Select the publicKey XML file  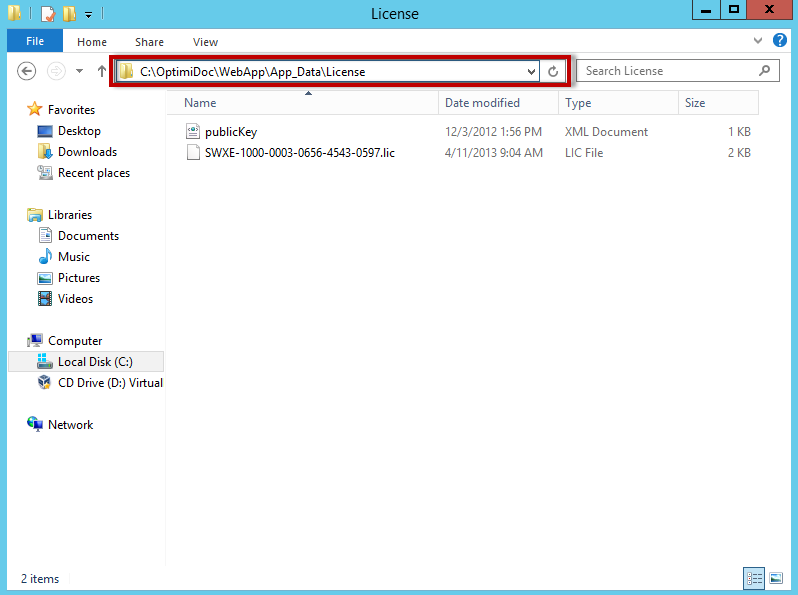coord(230,132)
